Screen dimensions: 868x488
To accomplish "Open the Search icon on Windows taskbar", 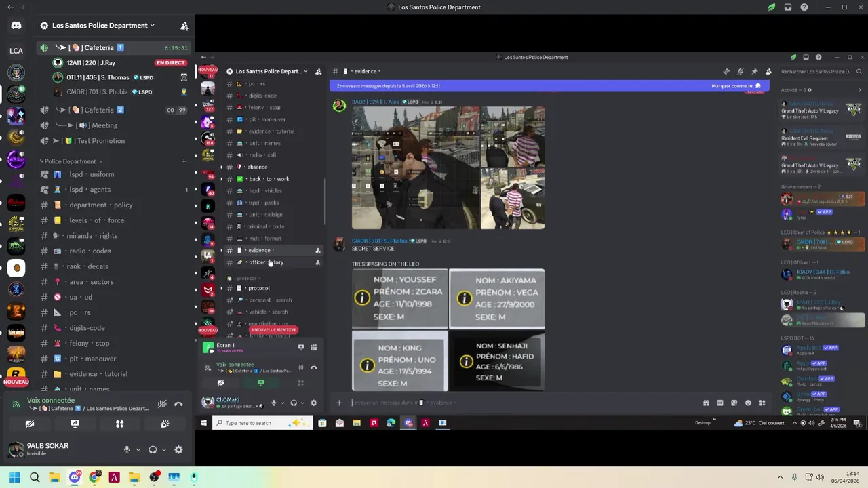I will click(35, 477).
